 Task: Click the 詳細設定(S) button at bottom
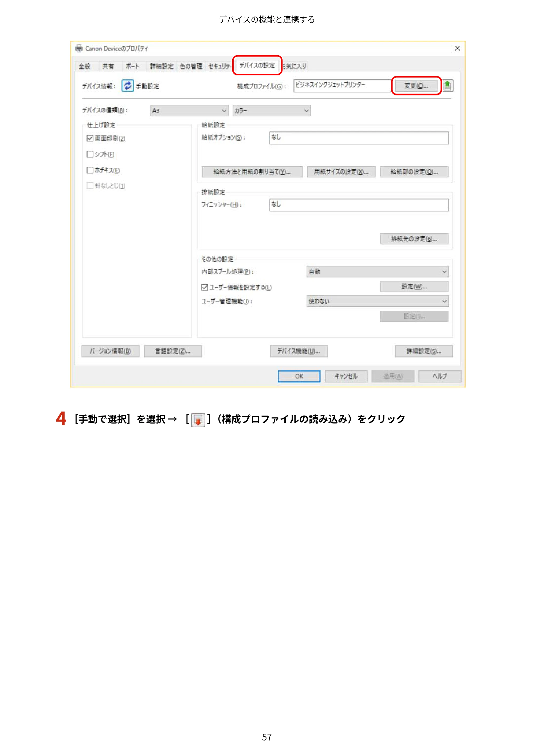(424, 351)
